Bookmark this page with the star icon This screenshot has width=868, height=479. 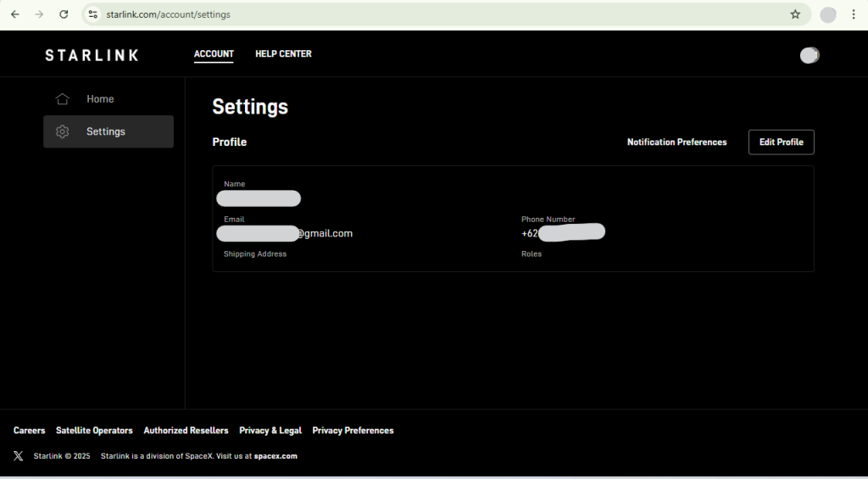pyautogui.click(x=795, y=14)
